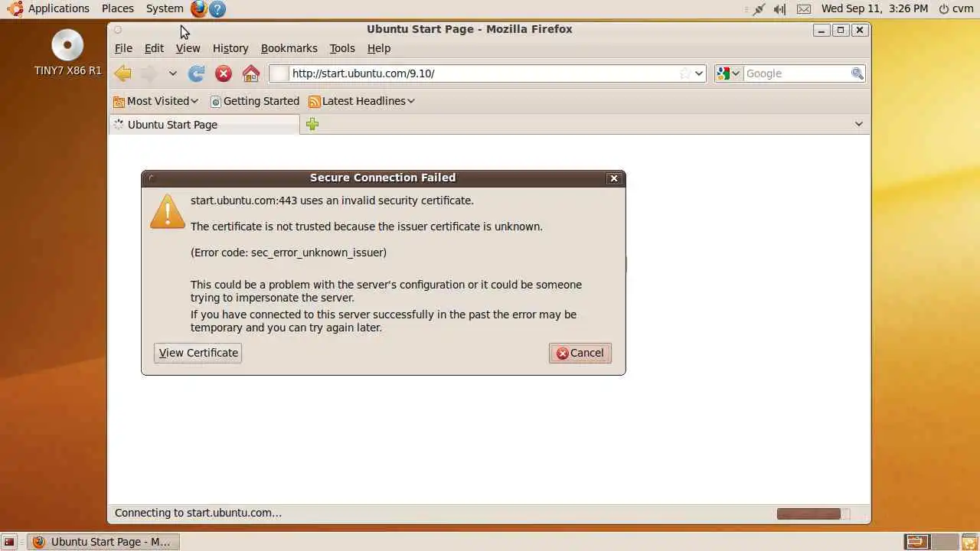Open the volume control icon
The image size is (980, 551).
tap(780, 9)
